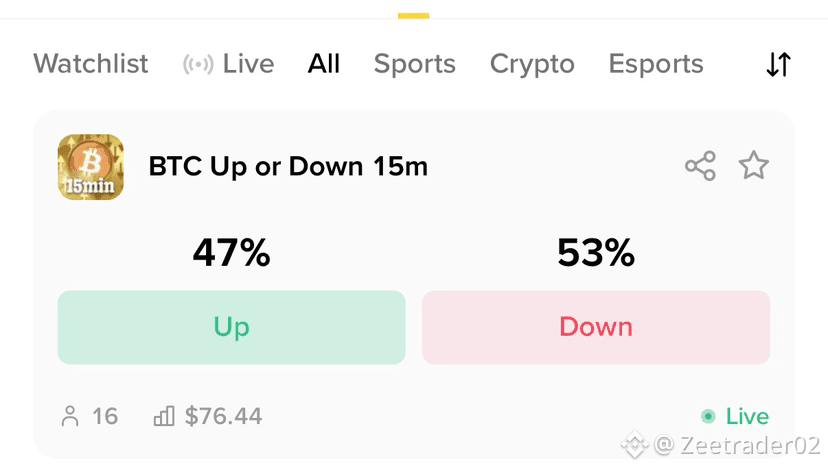Open the Sports category tab
The width and height of the screenshot is (828, 470).
click(415, 64)
